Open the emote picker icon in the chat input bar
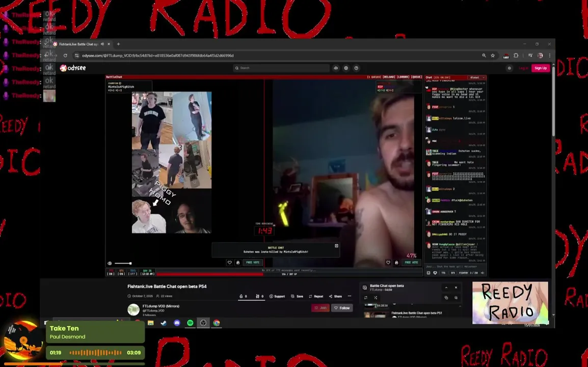The image size is (588, 367). pos(429,273)
